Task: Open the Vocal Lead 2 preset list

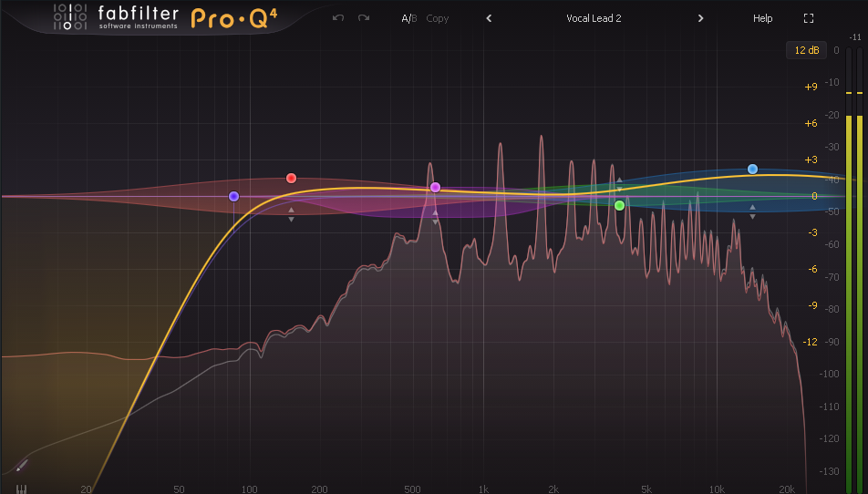Action: pos(594,18)
